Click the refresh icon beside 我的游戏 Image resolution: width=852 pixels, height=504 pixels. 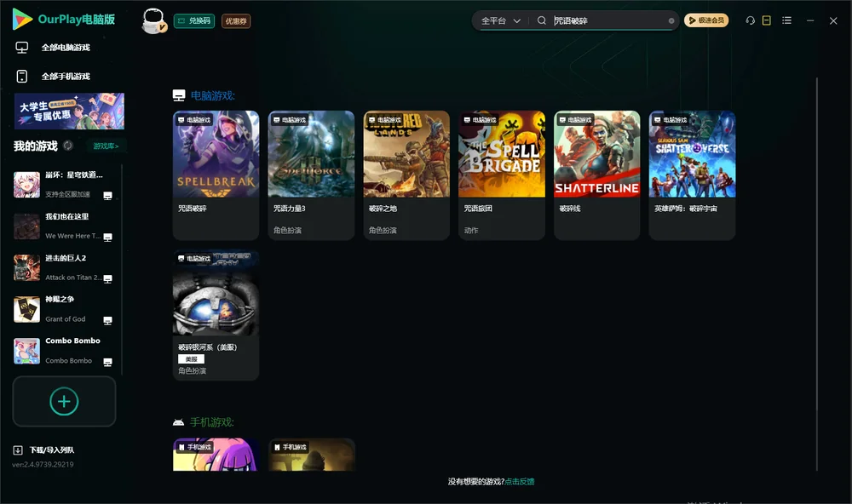[x=68, y=146]
